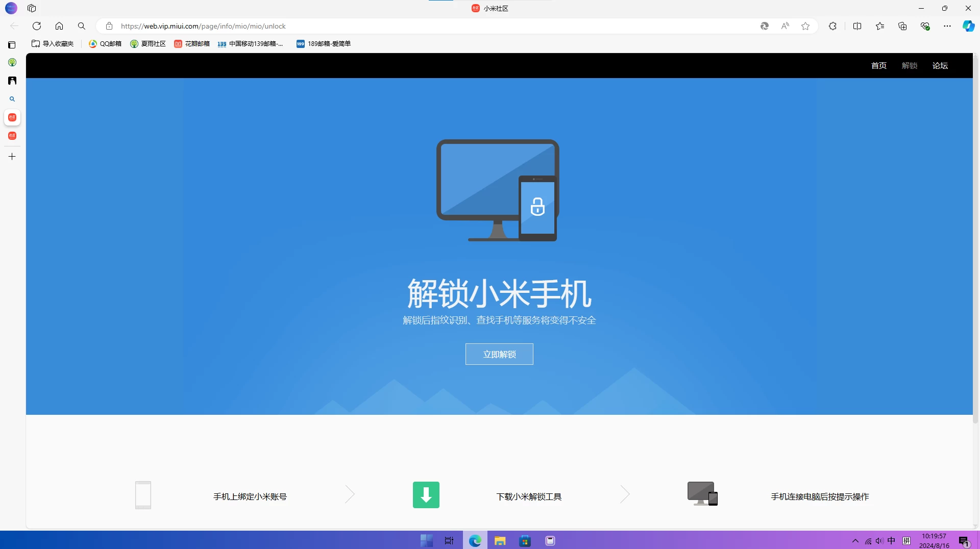Open the QQ邮箱 bookmark

[105, 44]
